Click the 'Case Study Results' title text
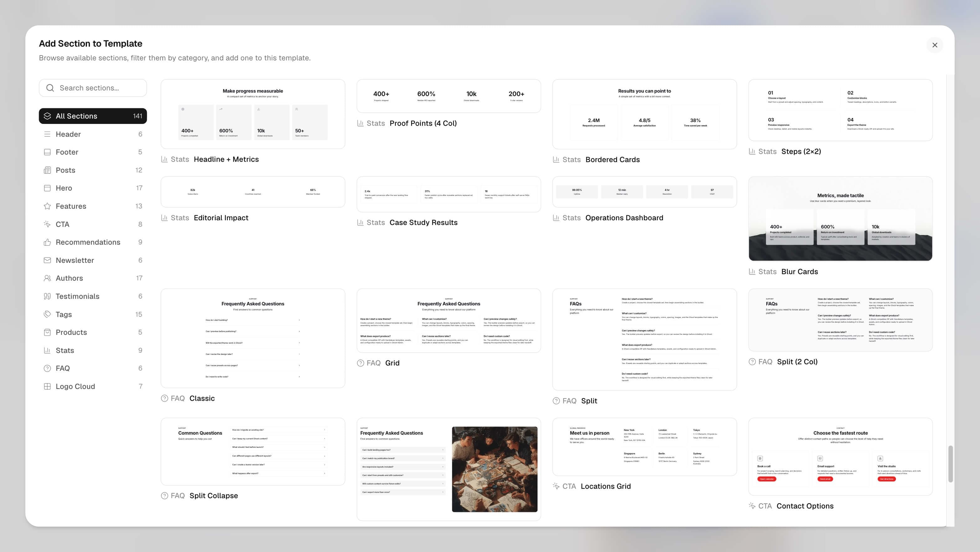 pos(423,222)
